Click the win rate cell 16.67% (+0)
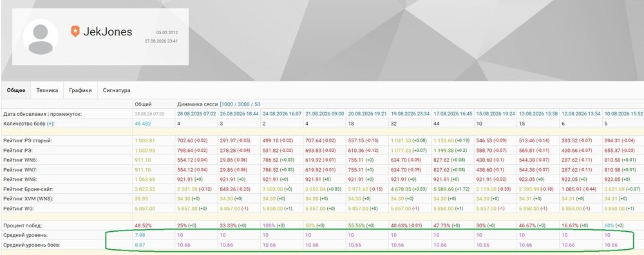The width and height of the screenshot is (644, 255). pyautogui.click(x=575, y=226)
